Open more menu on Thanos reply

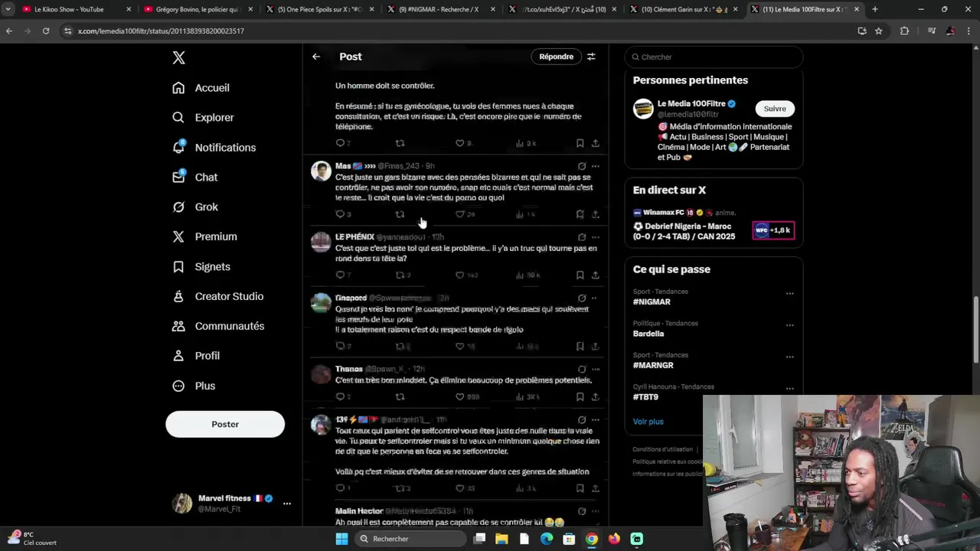tap(595, 370)
